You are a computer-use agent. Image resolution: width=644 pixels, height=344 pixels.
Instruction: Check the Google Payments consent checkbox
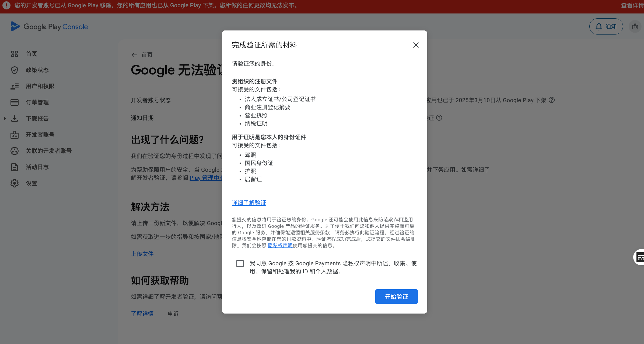click(240, 263)
